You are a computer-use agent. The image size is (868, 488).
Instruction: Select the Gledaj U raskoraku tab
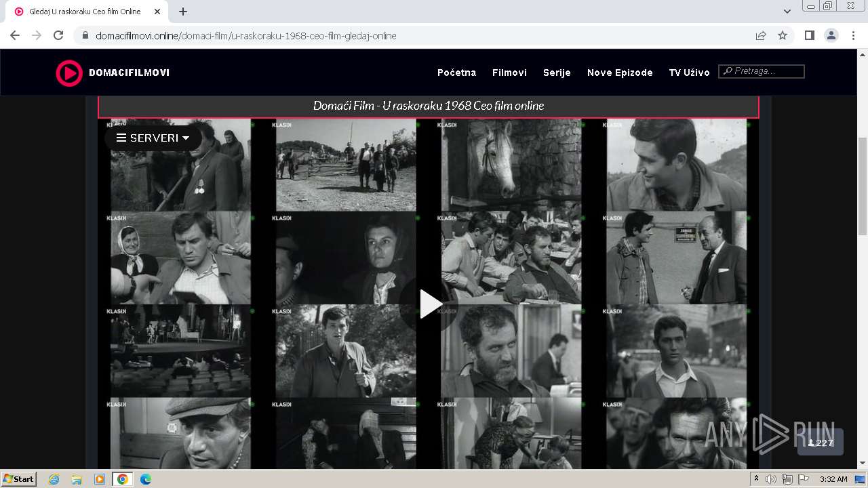87,12
